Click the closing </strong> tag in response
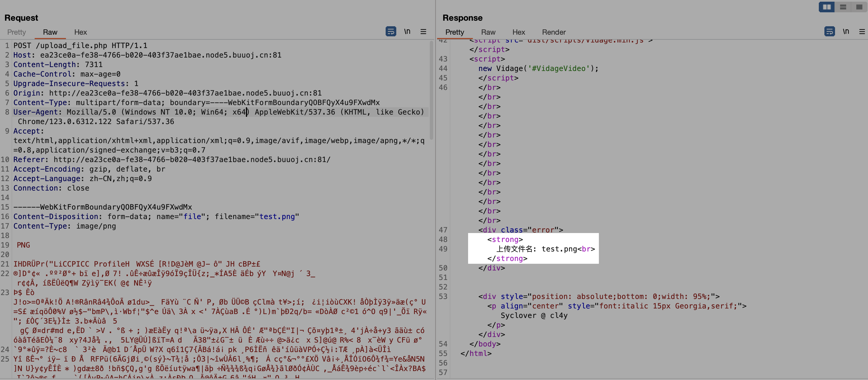The height and width of the screenshot is (380, 868). coord(507,258)
